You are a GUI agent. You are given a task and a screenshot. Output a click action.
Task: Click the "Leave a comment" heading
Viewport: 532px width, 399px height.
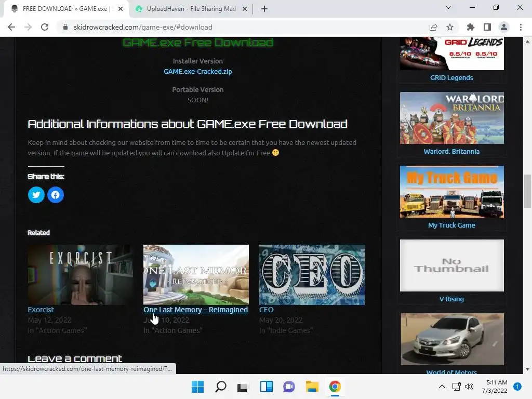pyautogui.click(x=75, y=358)
